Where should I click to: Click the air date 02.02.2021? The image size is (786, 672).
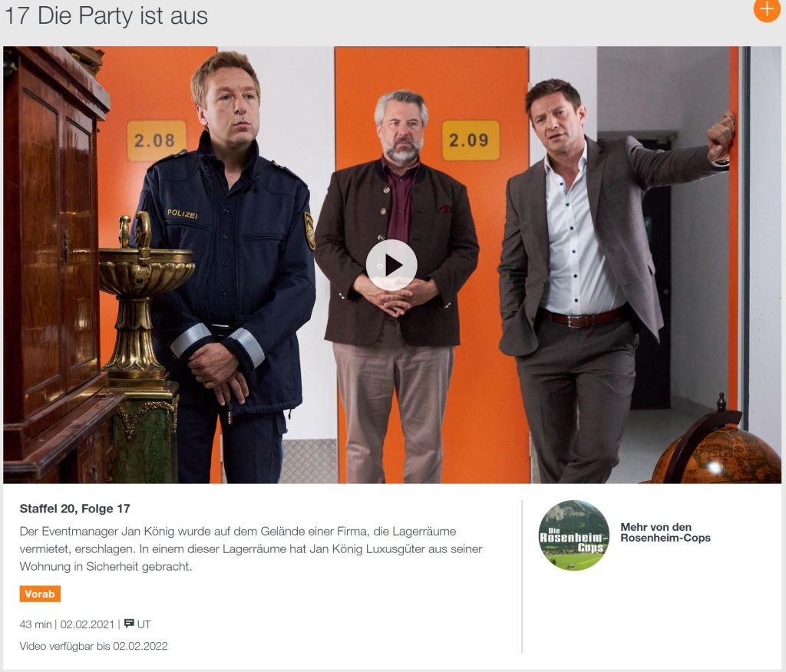click(x=88, y=624)
